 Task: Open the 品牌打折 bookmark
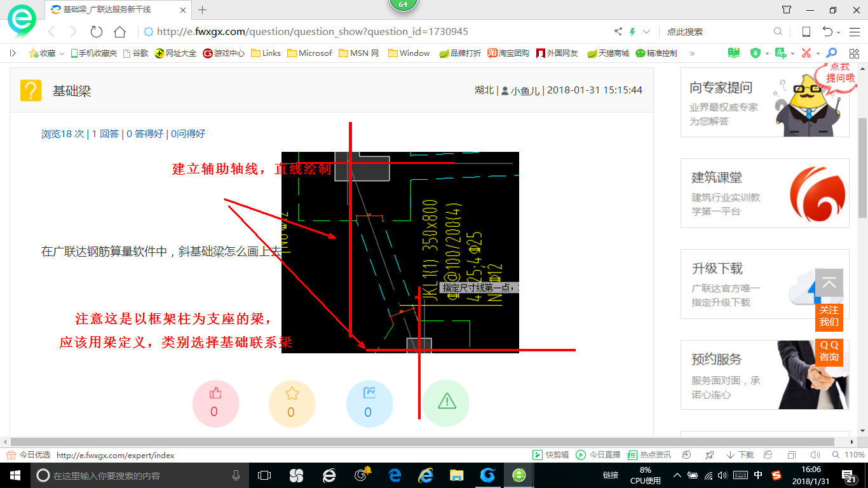pyautogui.click(x=460, y=53)
